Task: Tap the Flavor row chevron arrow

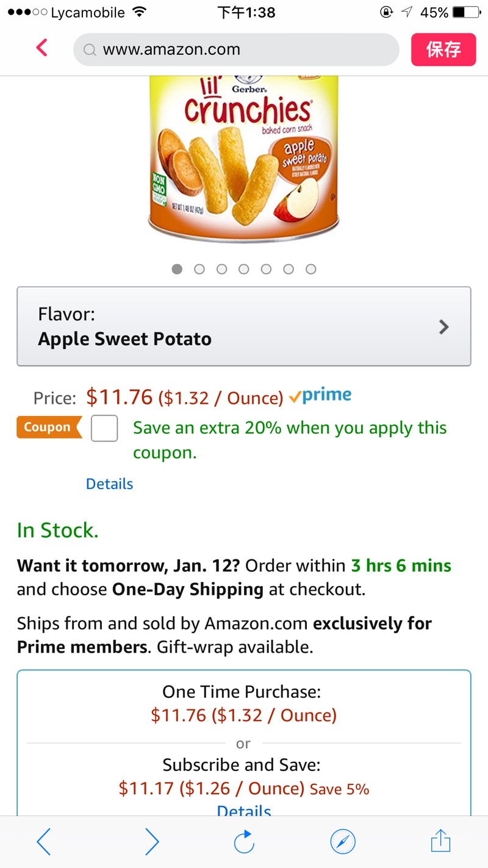Action: [x=444, y=327]
